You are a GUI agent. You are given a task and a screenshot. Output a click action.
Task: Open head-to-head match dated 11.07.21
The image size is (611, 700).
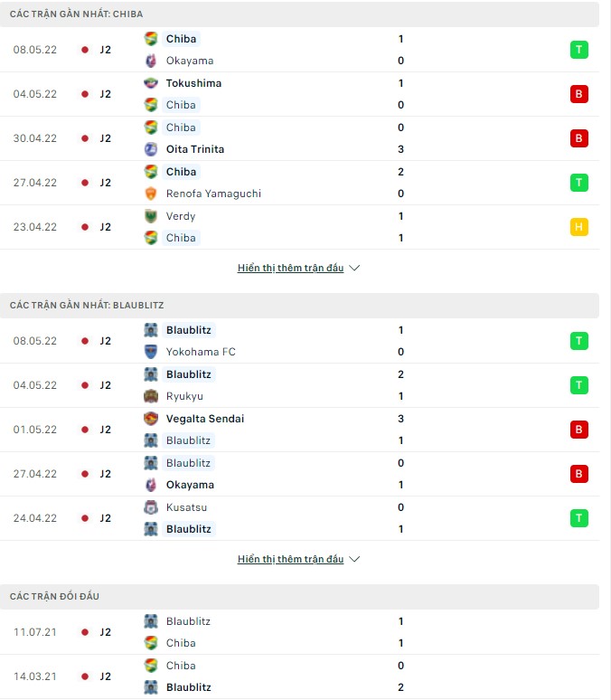click(x=35, y=632)
